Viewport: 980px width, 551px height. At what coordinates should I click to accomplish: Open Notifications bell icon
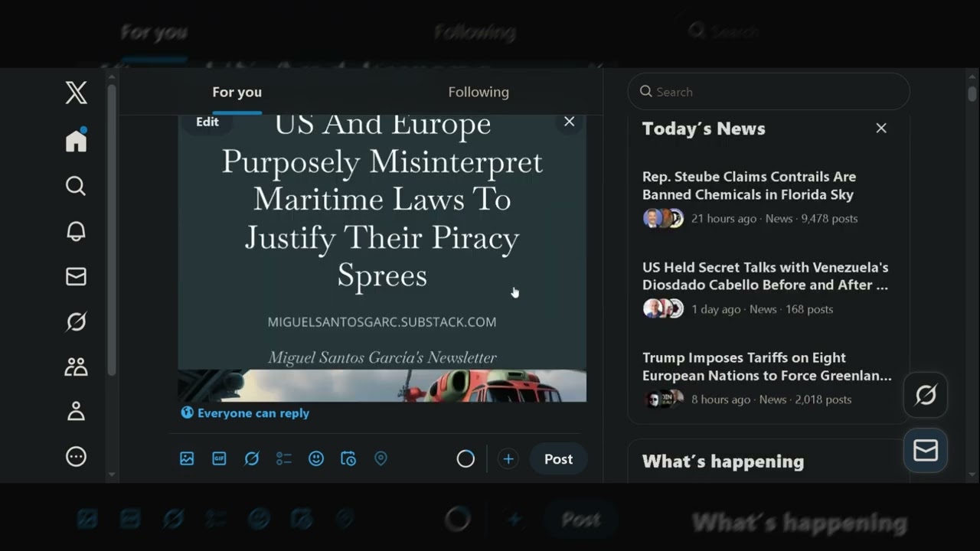[x=76, y=231]
